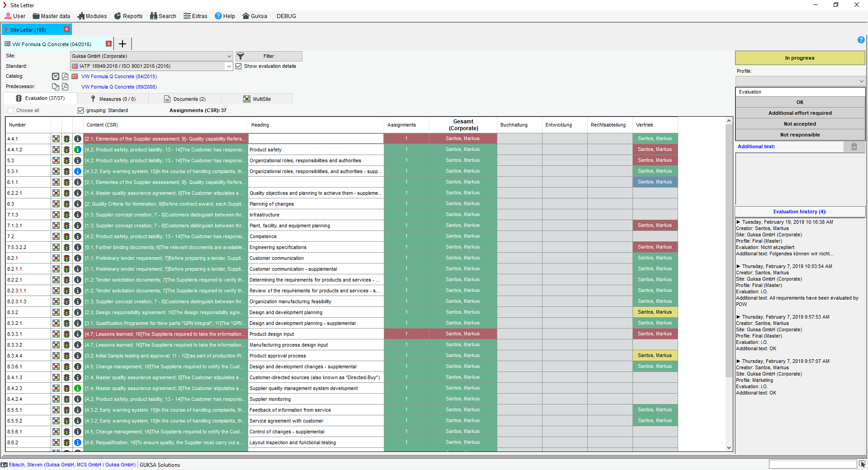
Task: Click the MultiSite grid icon in row 6.2.2.1
Action: click(x=56, y=193)
